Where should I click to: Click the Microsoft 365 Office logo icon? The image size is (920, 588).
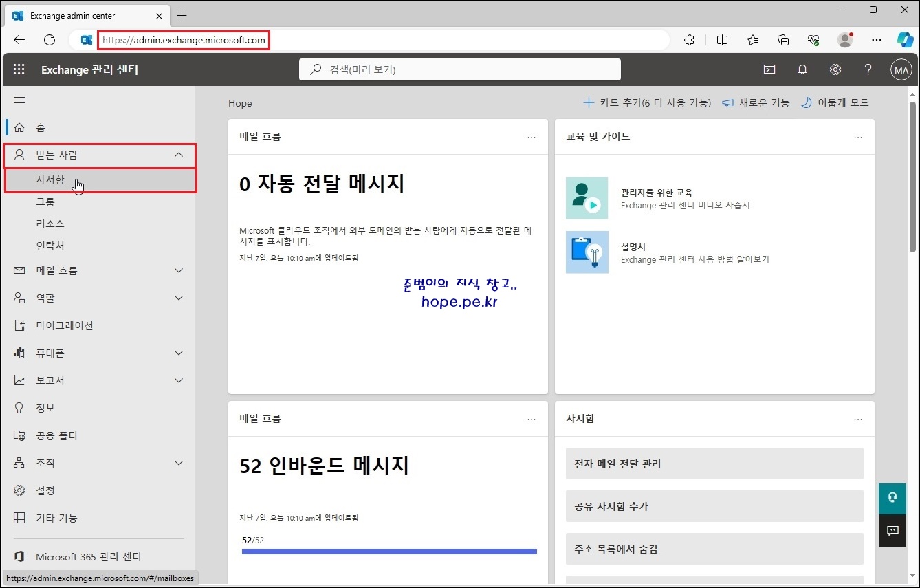[x=19, y=557]
